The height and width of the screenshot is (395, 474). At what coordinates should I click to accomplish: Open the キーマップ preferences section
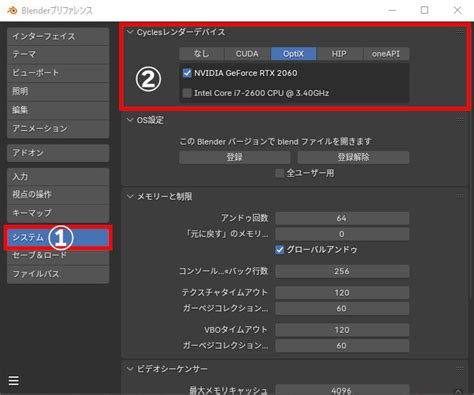click(x=58, y=213)
